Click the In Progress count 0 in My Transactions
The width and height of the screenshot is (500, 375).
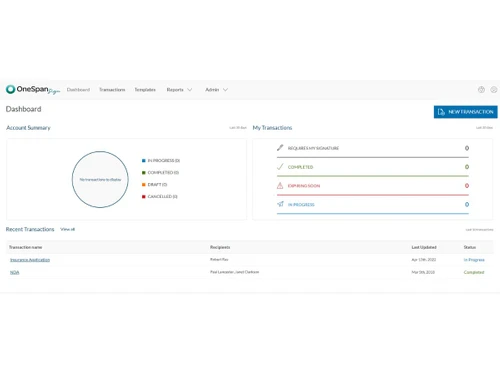pos(467,204)
